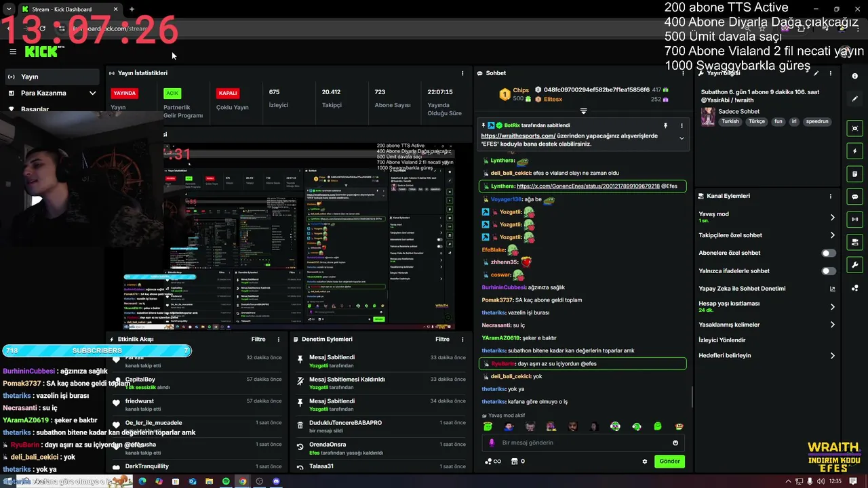The image size is (868, 488).
Task: Click CapitalBoy activity feed entry
Action: click(197, 383)
